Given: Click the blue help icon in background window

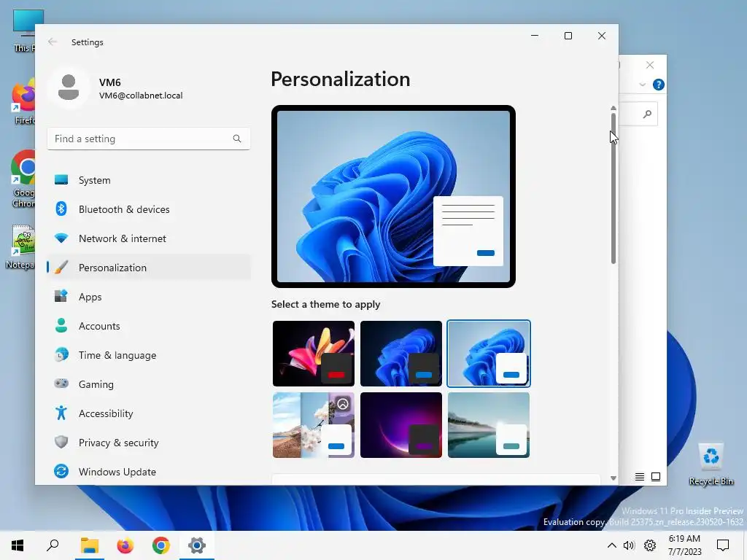Looking at the screenshot, I should point(659,85).
